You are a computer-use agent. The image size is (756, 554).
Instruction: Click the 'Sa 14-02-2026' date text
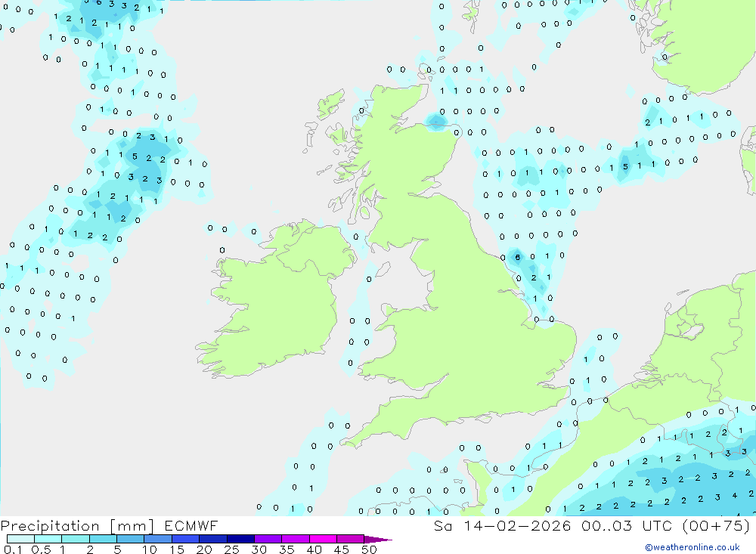point(503,525)
